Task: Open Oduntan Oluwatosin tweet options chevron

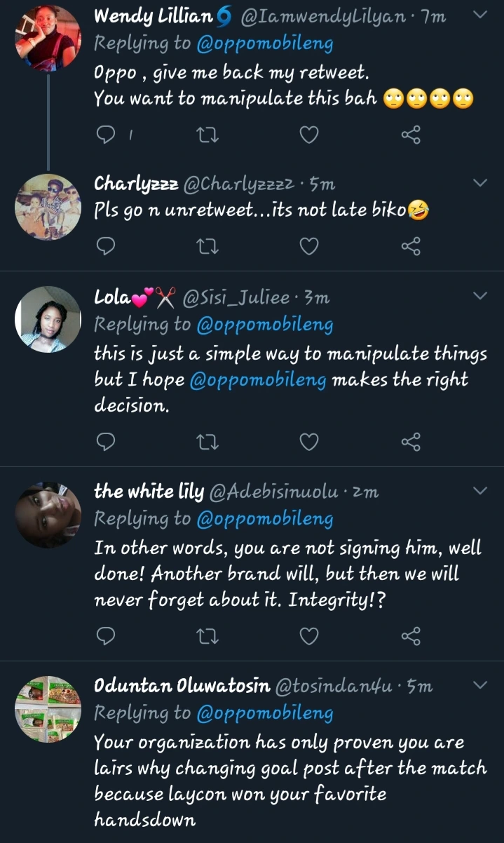Action: pyautogui.click(x=480, y=684)
